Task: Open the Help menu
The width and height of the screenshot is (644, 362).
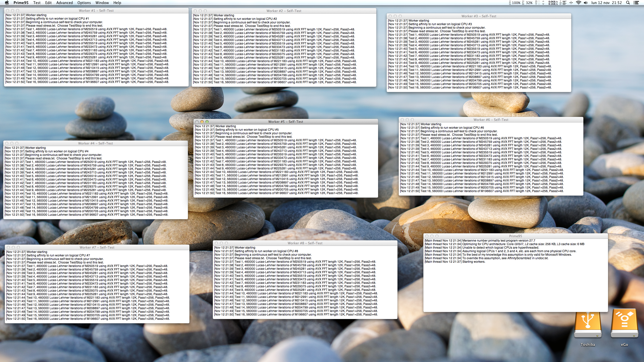Action: [117, 3]
